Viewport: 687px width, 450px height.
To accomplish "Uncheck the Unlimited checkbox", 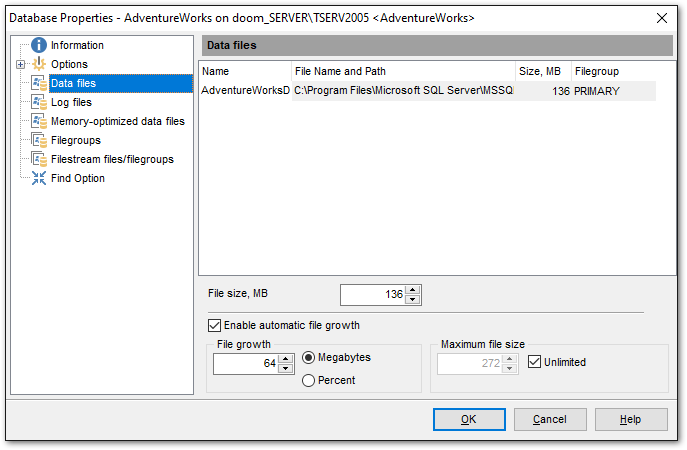I will 534,362.
